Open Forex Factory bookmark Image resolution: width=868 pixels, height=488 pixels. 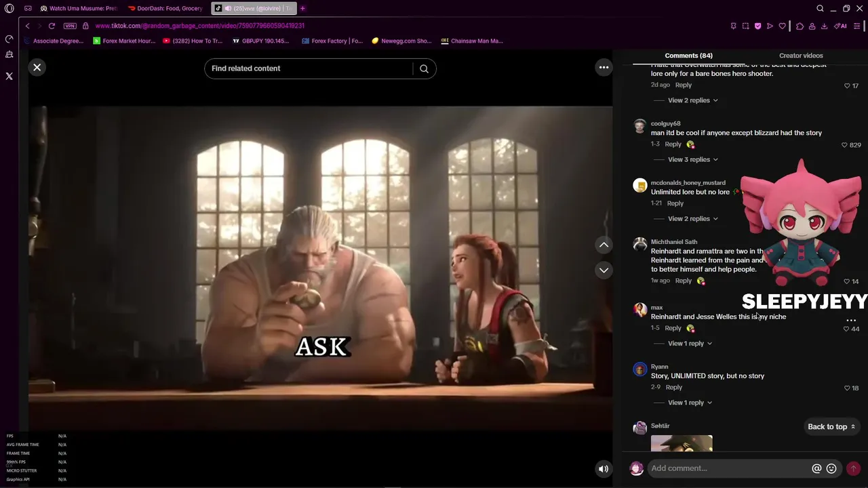point(332,41)
